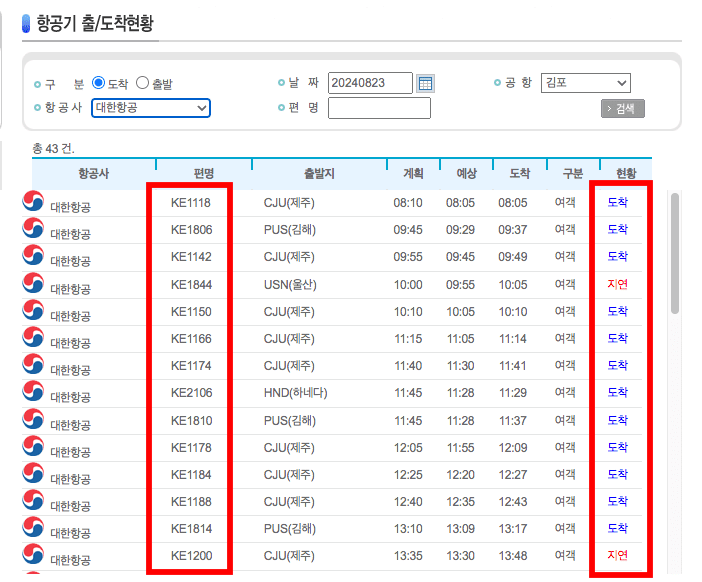Open the 항공사 airline dropdown showing 대한항공
702x582 pixels.
(x=151, y=108)
